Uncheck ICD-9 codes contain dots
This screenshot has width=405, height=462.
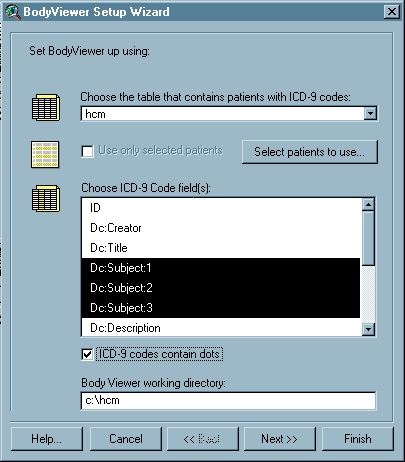tap(87, 354)
